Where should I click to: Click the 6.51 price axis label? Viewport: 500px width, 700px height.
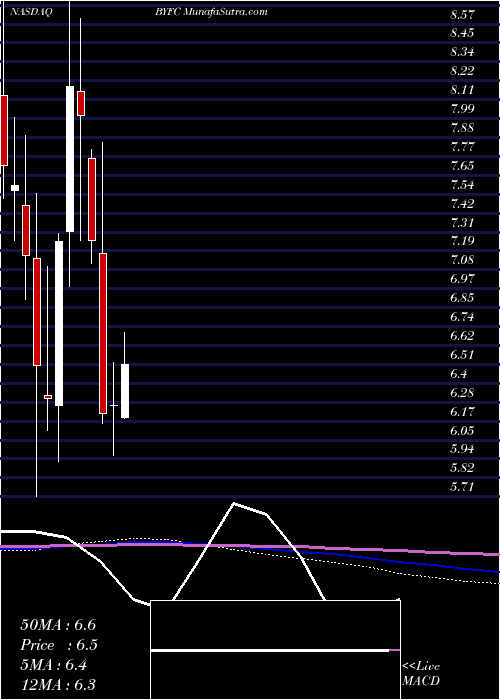coord(462,355)
